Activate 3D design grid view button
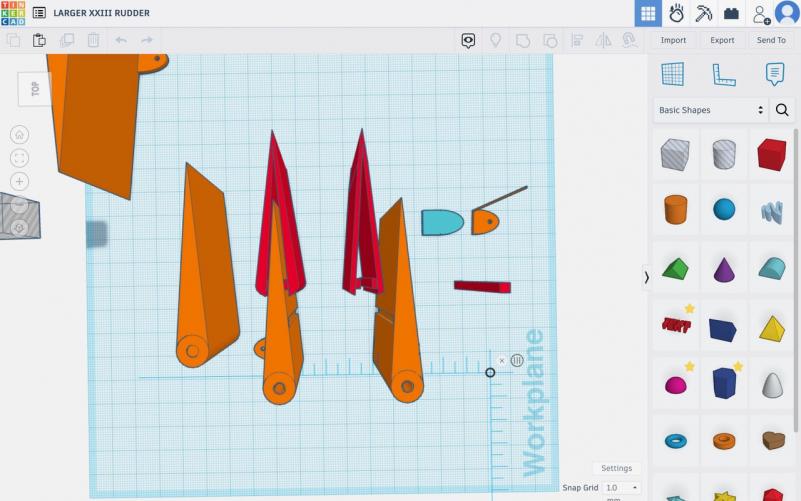801x501 pixels. pos(648,14)
